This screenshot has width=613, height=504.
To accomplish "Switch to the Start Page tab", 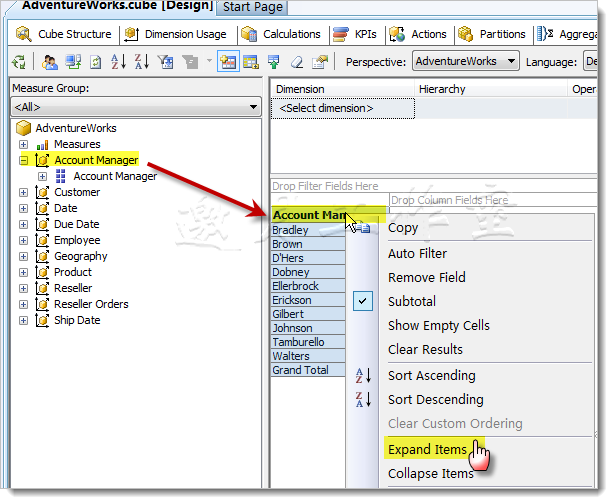I will coord(252,7).
